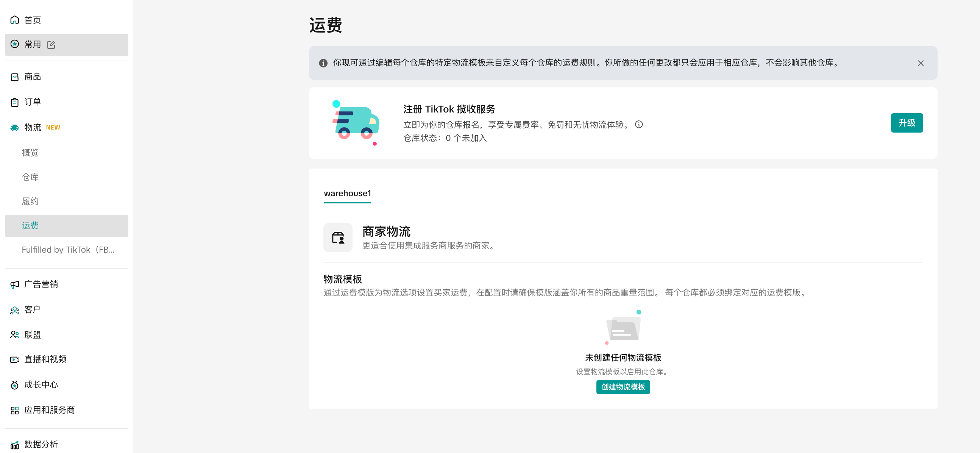
Task: Click the medal icon for 成长中心
Action: (14, 385)
